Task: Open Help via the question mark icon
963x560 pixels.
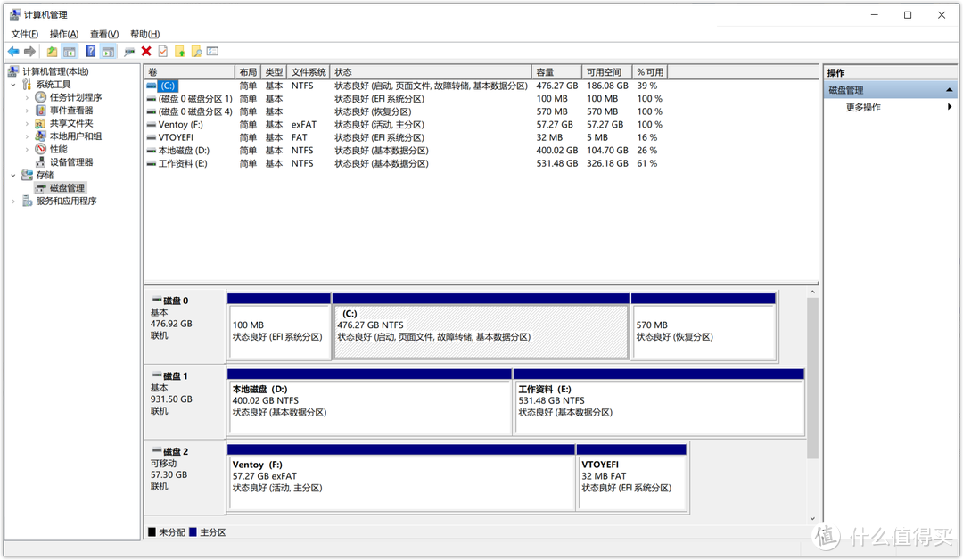Action: click(x=92, y=51)
